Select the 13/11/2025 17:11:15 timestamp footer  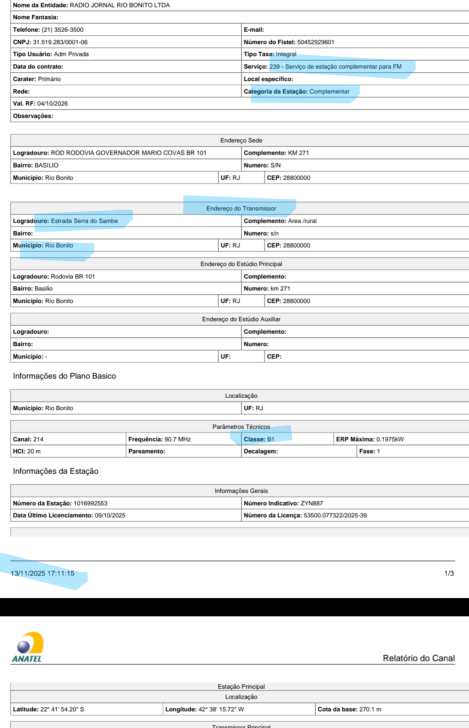(x=42, y=573)
